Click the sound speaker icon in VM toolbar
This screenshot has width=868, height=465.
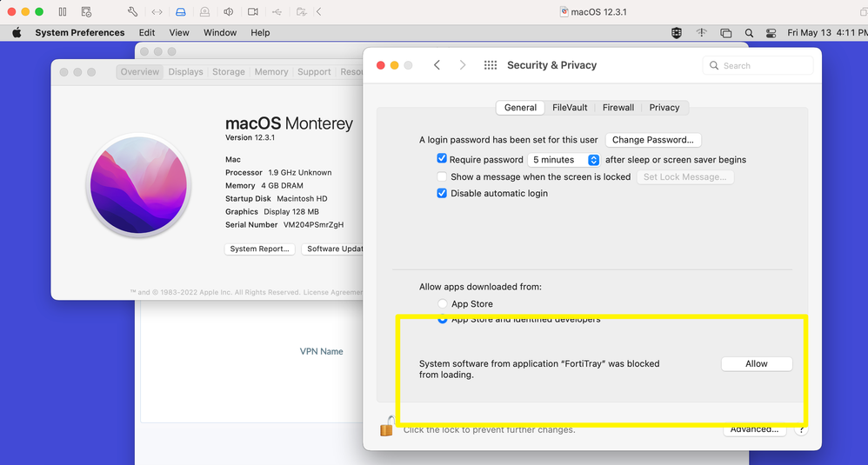coord(228,11)
